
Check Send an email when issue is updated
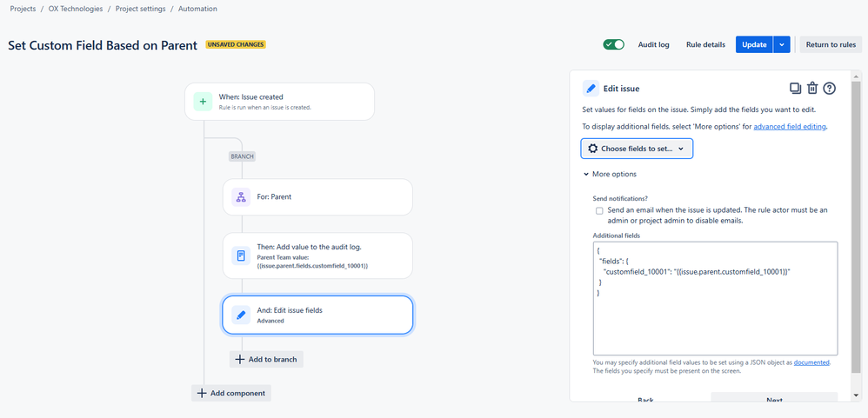pos(599,210)
